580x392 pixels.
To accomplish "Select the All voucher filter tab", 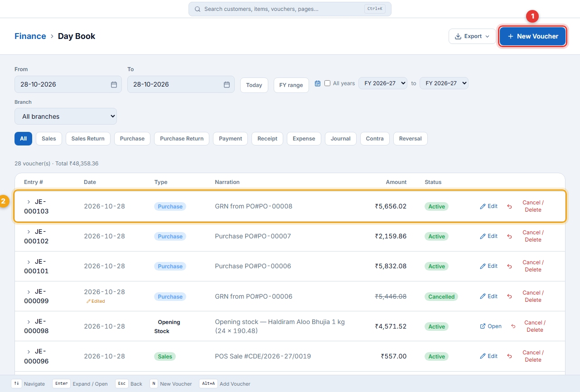I will click(23, 139).
